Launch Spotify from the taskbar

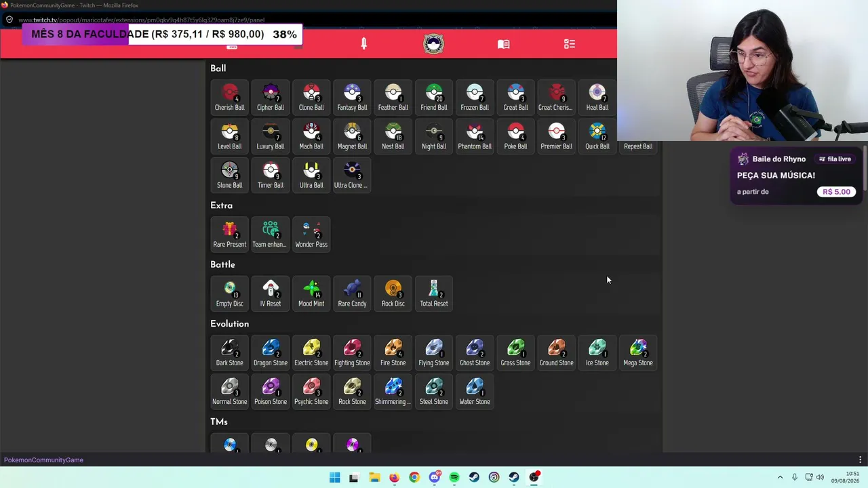click(454, 478)
